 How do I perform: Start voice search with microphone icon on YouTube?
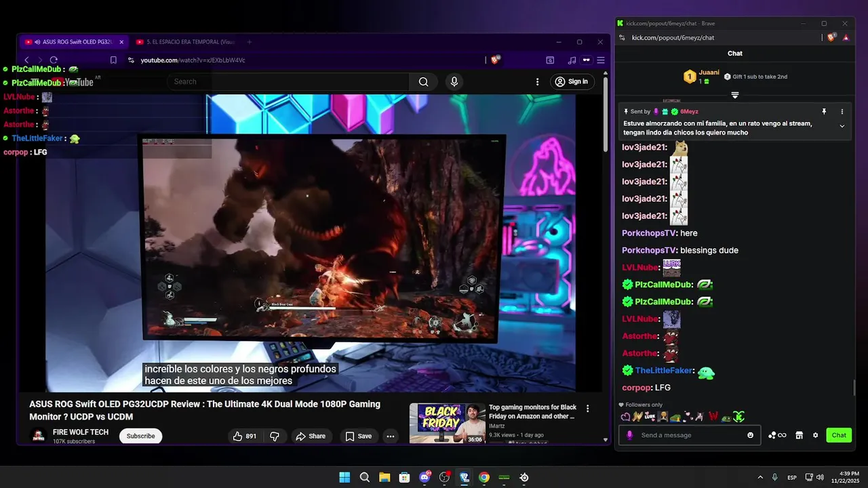[454, 81]
